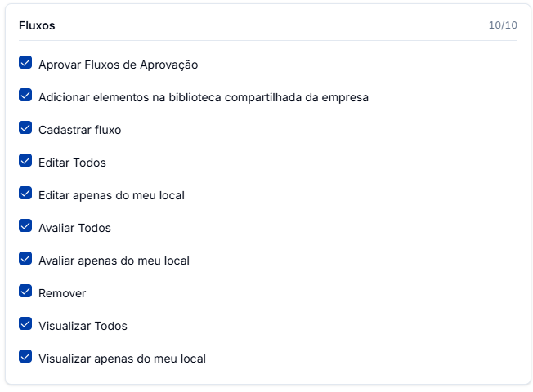Click the Aprovar Fluxos de Aprovação label text
The height and width of the screenshot is (392, 533).
[119, 65]
